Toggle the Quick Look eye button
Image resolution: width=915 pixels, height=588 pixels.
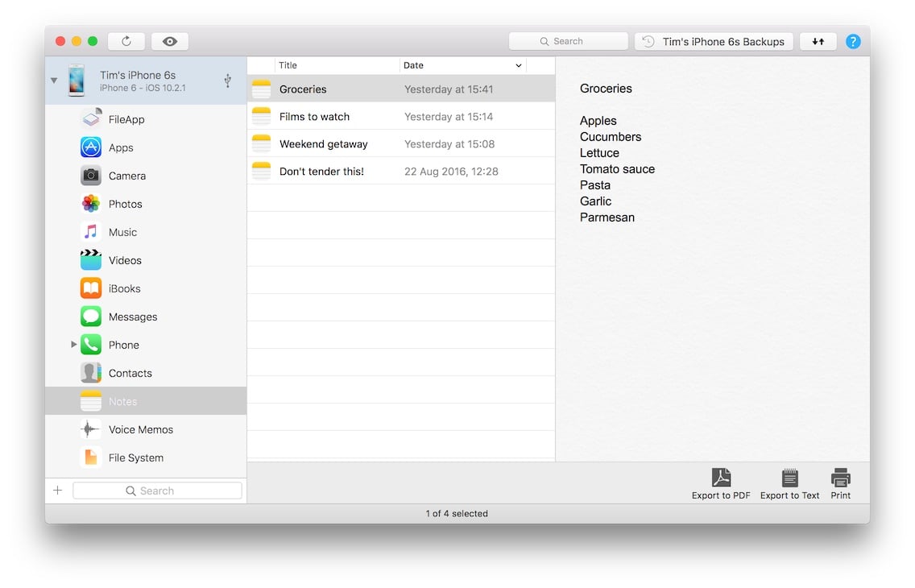click(170, 41)
